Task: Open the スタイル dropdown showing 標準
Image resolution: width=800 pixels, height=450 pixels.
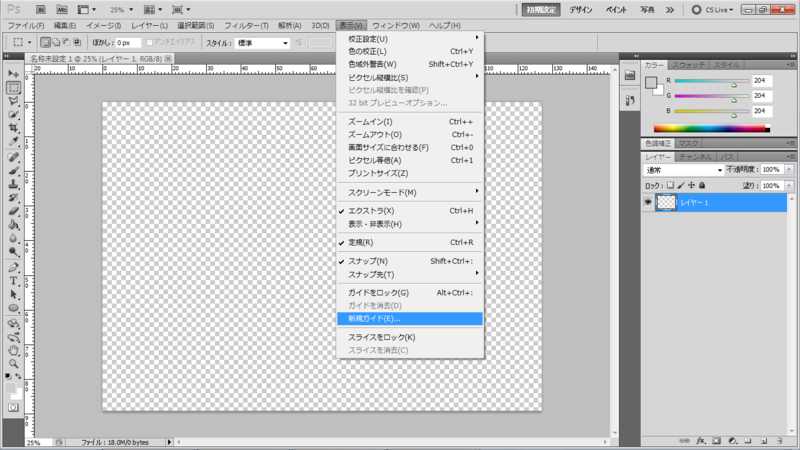Action: (x=262, y=43)
